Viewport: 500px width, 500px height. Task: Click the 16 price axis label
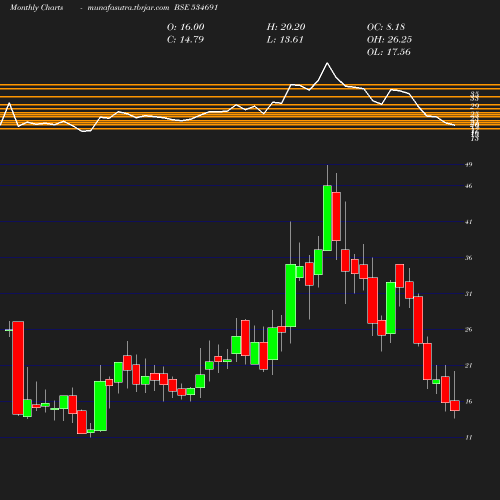pos(469,402)
